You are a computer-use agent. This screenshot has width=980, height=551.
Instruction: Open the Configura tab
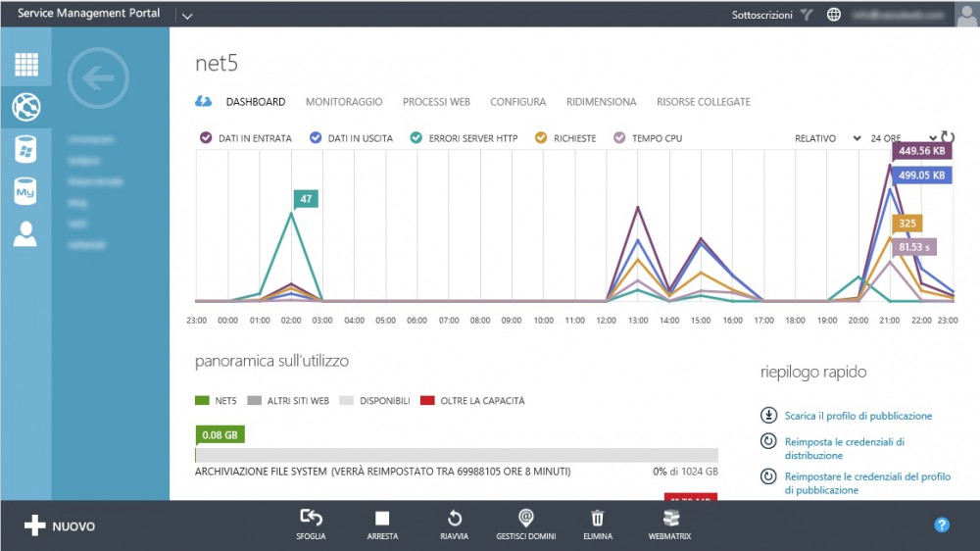click(517, 102)
